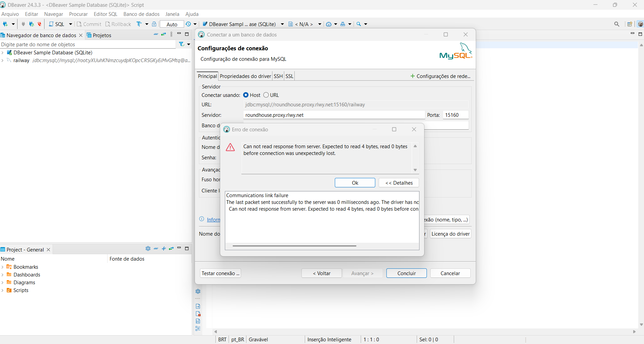Click the filter funnel icon in navigator
Viewport: 644px width, 344px height.
pos(182,44)
